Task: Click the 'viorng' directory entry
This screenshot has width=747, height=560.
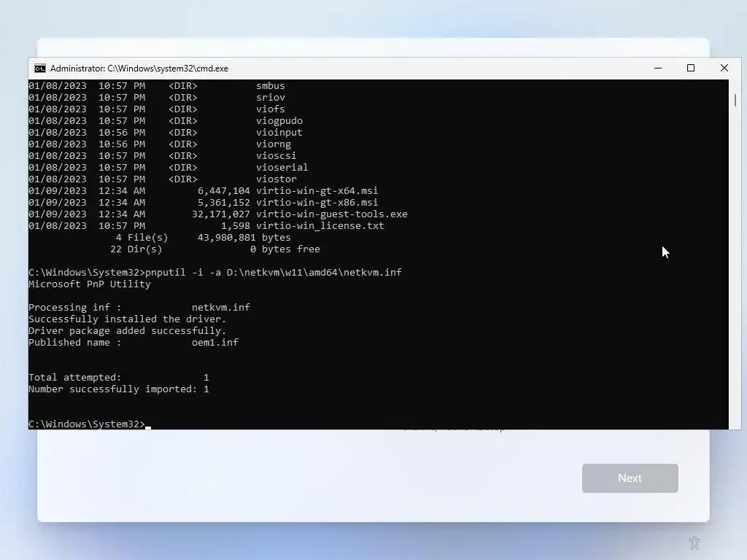Action: point(274,144)
